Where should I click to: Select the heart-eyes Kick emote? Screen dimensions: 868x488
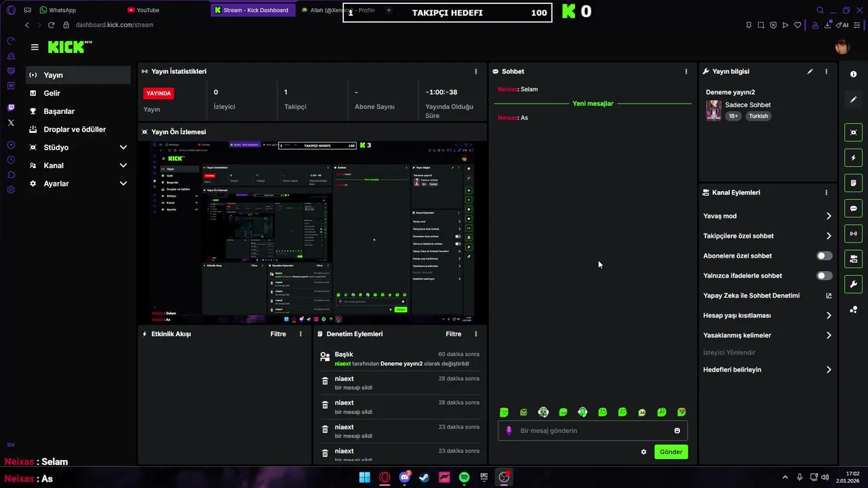click(x=682, y=412)
